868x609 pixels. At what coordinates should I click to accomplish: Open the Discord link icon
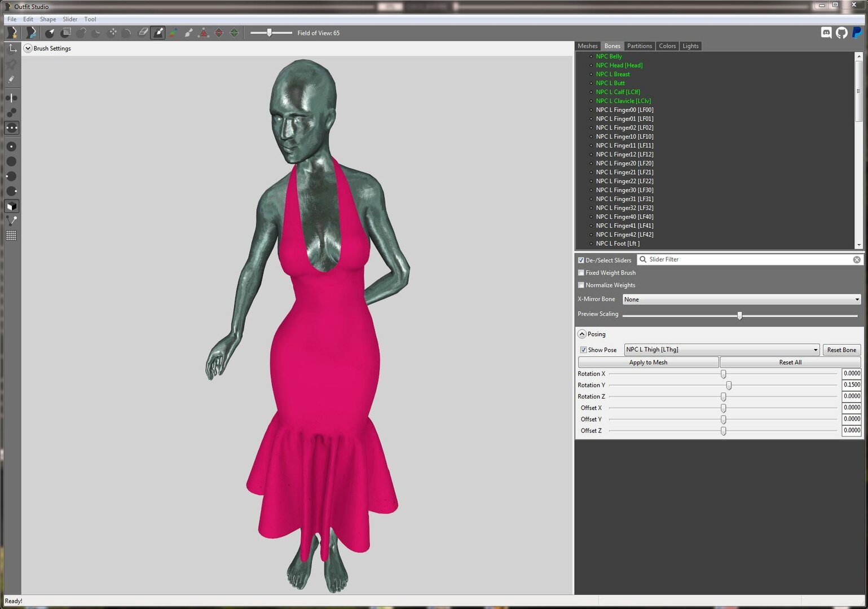pos(826,33)
